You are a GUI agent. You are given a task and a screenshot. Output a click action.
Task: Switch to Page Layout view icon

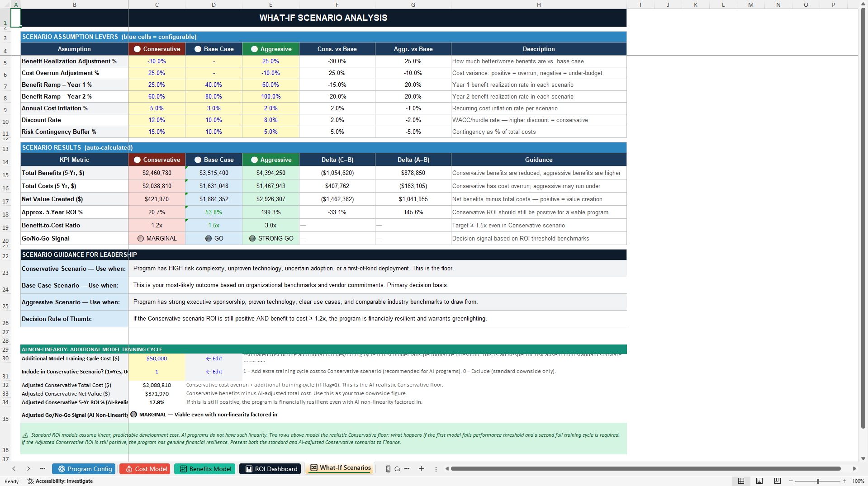pos(759,481)
